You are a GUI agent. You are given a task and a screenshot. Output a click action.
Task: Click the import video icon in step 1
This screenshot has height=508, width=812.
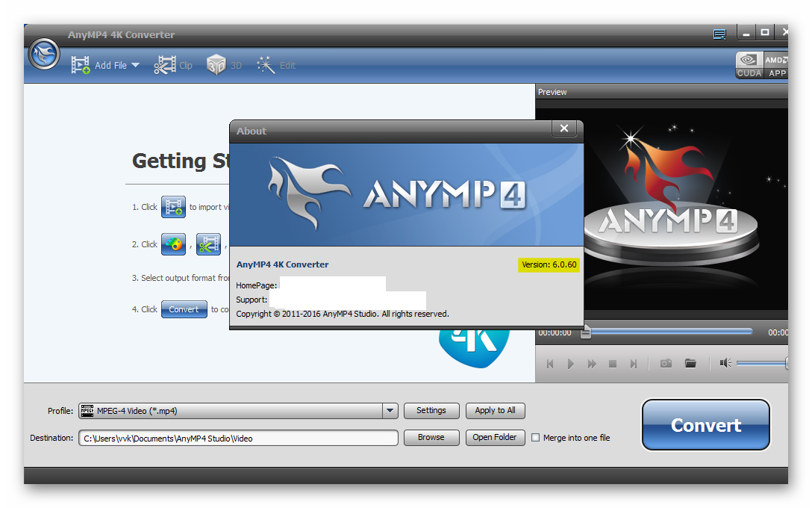(x=173, y=207)
